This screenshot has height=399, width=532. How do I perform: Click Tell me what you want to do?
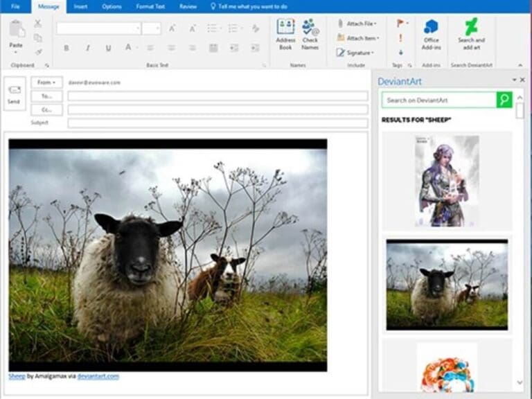pos(249,6)
